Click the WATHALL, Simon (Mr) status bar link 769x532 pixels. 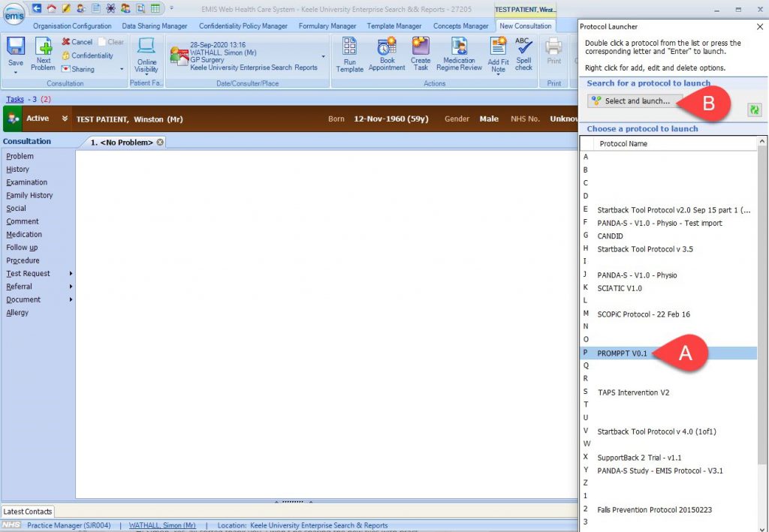click(162, 525)
